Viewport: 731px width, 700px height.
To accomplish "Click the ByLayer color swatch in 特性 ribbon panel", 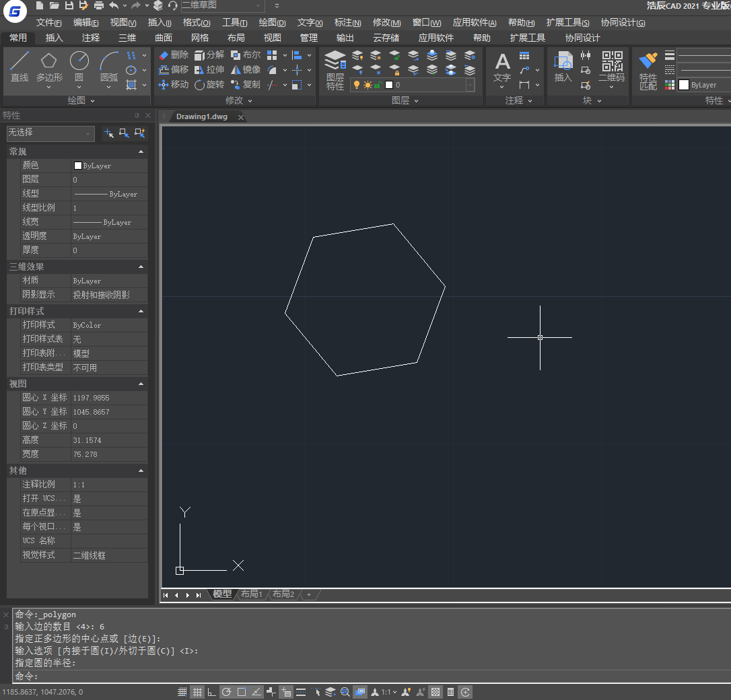I will (684, 85).
